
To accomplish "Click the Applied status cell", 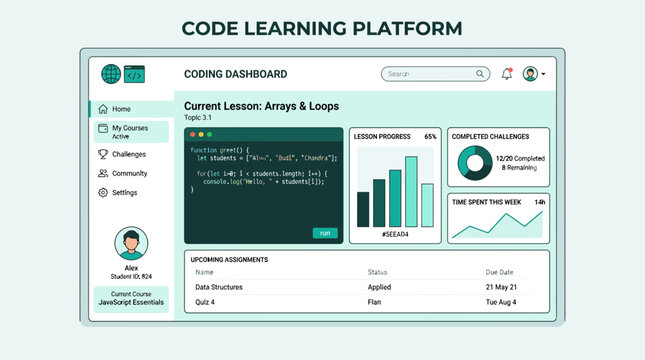I will point(379,287).
